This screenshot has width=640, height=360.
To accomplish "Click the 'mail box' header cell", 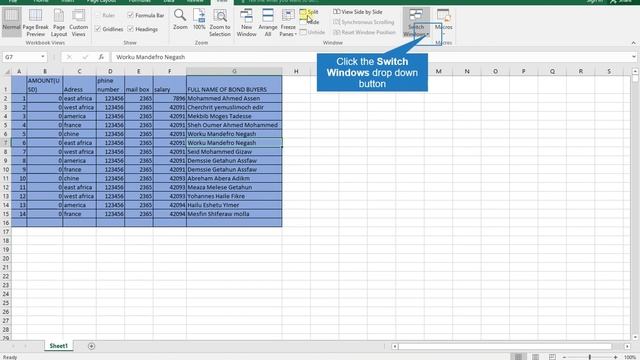I will pos(139,85).
